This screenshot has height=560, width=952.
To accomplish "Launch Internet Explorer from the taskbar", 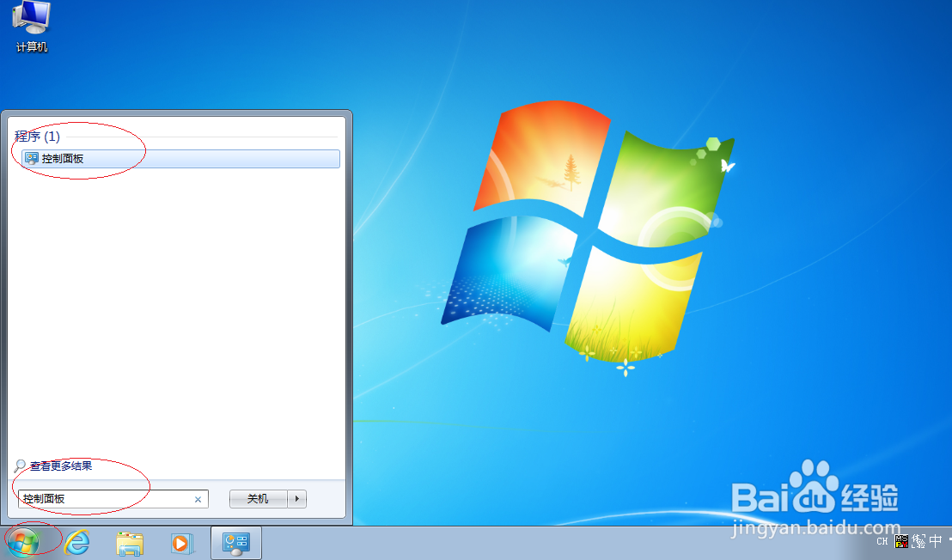I will click(x=77, y=543).
